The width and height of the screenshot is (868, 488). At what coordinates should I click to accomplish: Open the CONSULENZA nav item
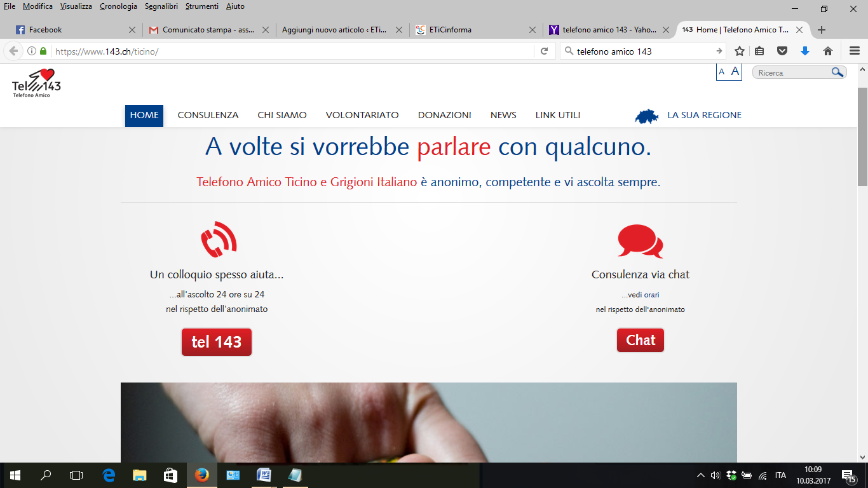click(x=208, y=116)
